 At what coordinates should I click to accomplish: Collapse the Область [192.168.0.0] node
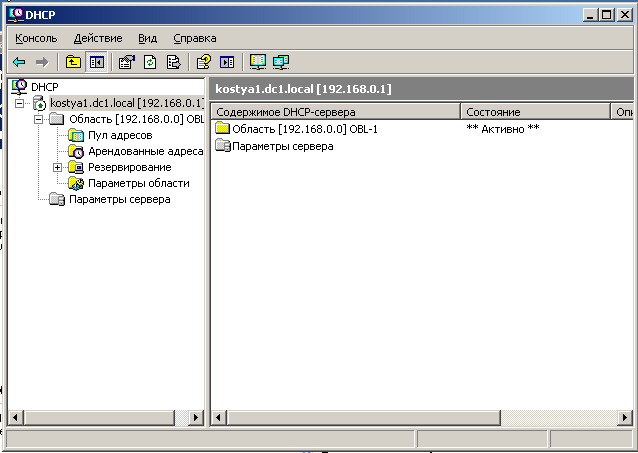[38, 119]
